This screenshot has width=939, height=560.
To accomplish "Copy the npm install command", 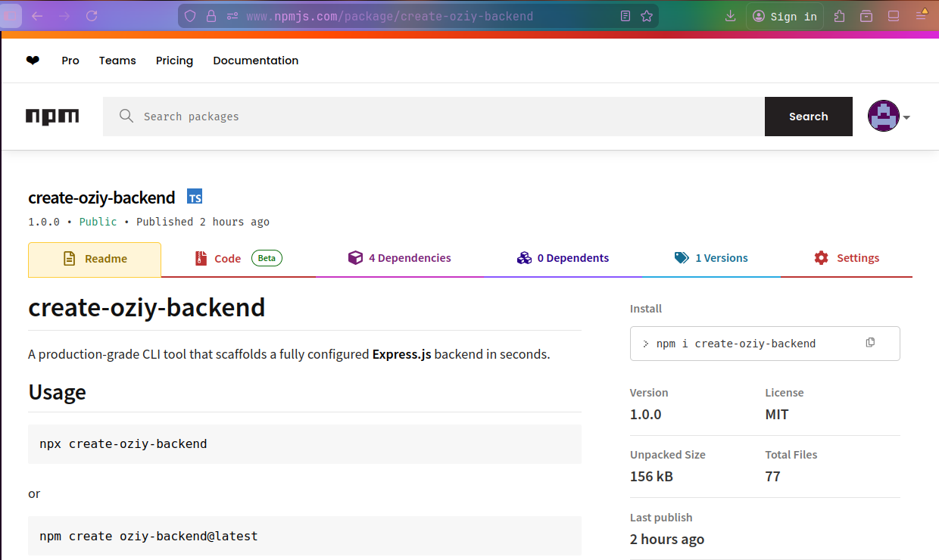I will [869, 342].
